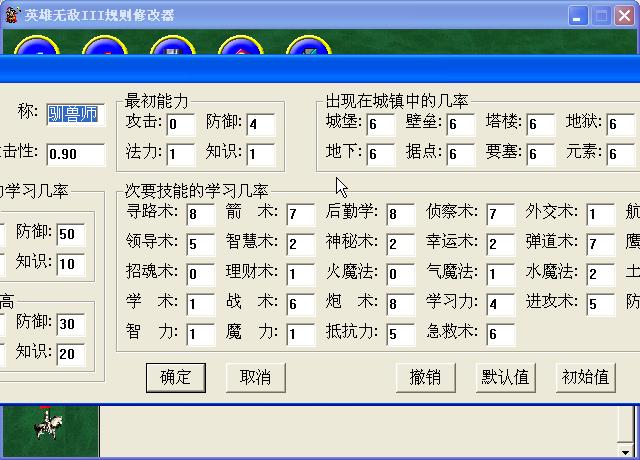
Task: Edit the 地狱 town probability field
Action: [x=621, y=124]
